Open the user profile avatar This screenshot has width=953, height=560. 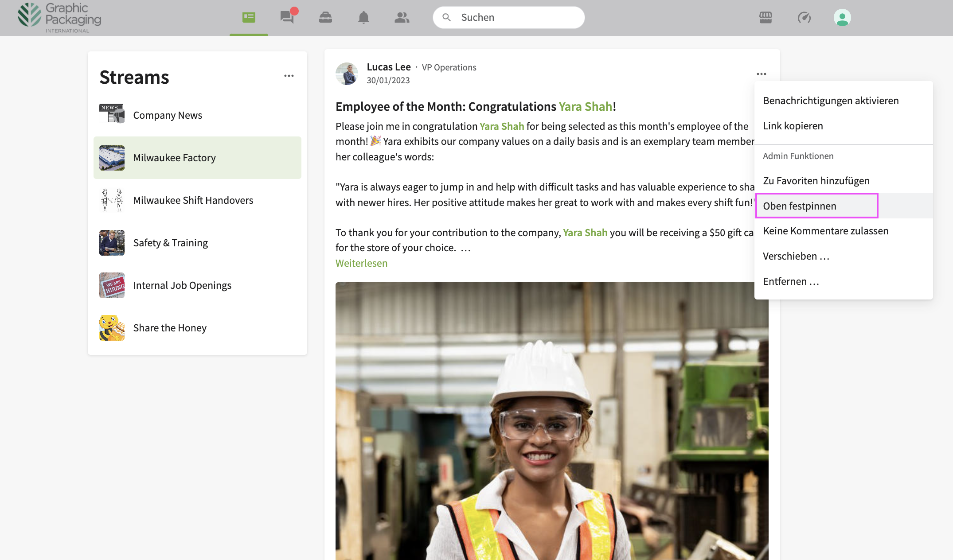pos(842,18)
